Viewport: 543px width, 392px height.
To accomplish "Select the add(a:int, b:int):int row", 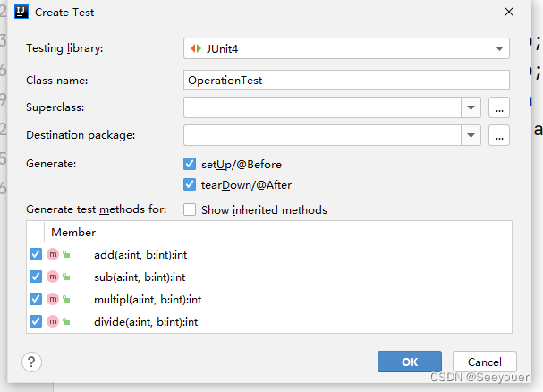I will click(x=269, y=255).
